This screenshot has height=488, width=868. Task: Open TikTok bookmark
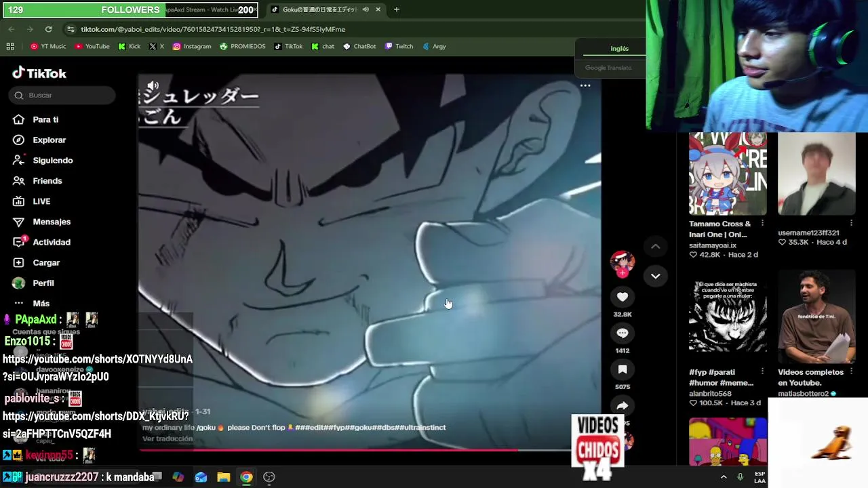coord(288,46)
